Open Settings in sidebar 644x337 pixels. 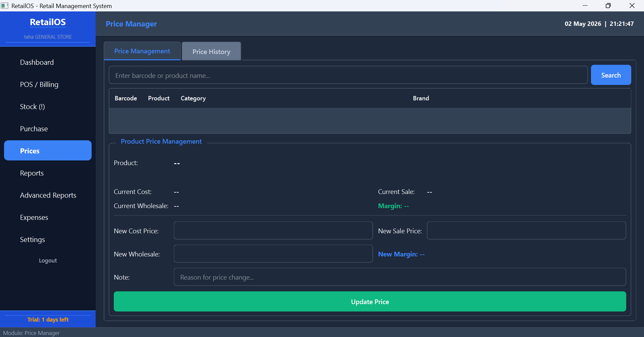48,240
